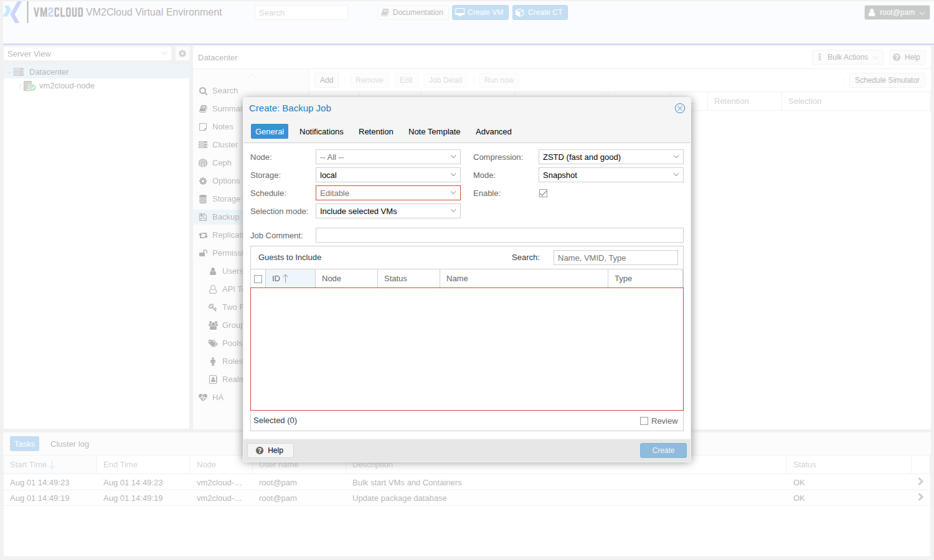This screenshot has height=560, width=934.
Task: Sort guests by the ID column
Action: tap(291, 279)
